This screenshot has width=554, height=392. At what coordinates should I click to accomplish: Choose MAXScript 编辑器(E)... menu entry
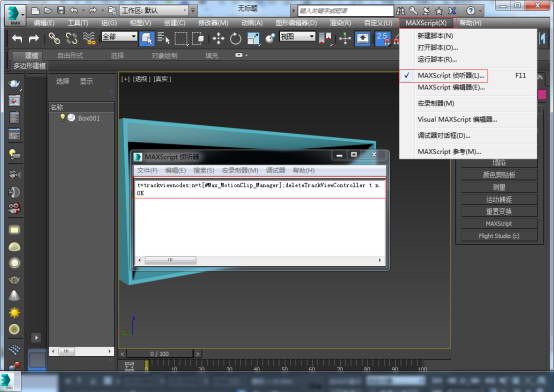click(451, 87)
